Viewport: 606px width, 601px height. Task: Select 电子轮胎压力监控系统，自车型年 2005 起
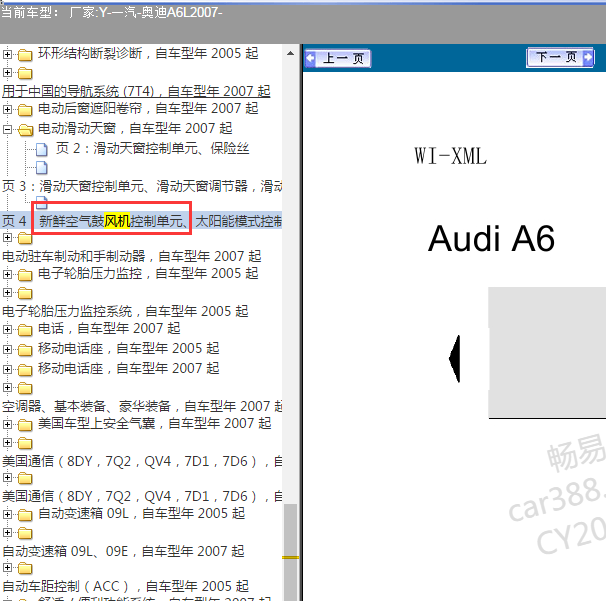(125, 311)
